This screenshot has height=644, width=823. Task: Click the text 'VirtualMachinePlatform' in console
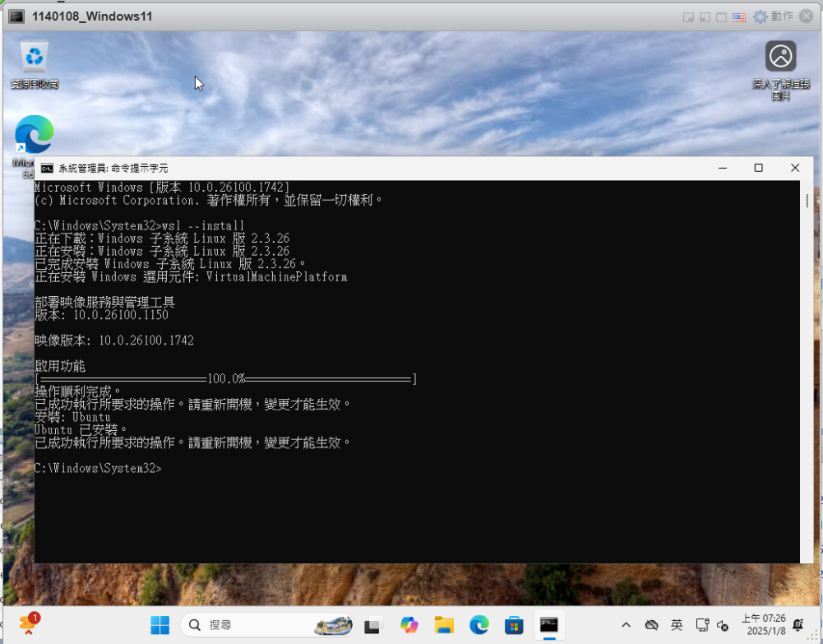pos(276,277)
